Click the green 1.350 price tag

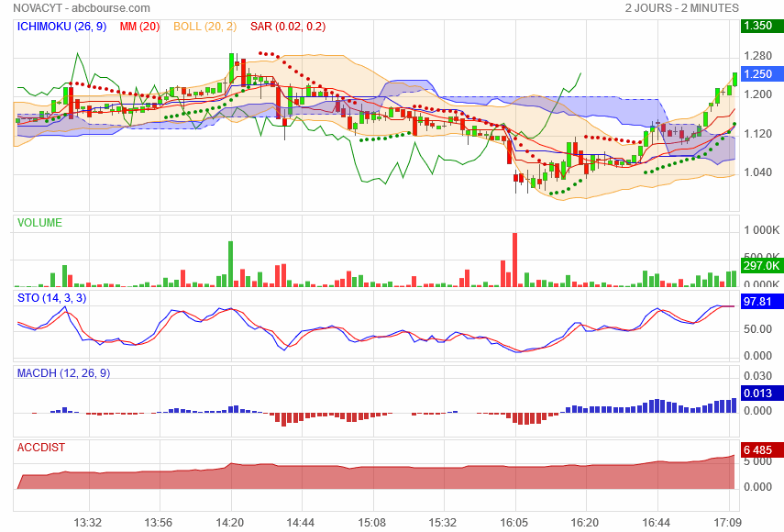tap(762, 27)
